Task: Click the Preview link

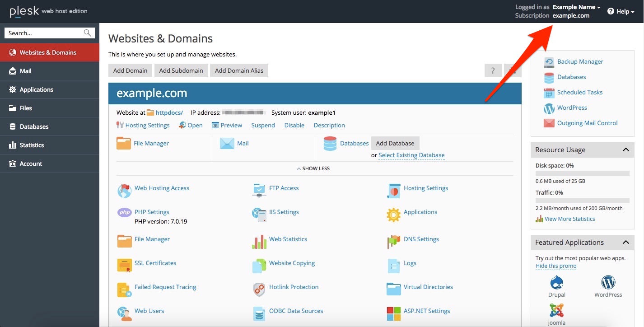Action: click(x=231, y=125)
